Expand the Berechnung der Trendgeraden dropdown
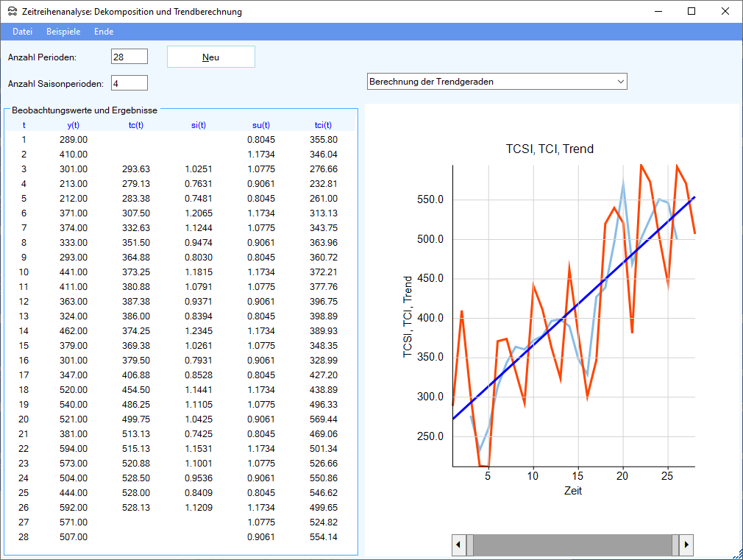This screenshot has width=743, height=560. [620, 81]
